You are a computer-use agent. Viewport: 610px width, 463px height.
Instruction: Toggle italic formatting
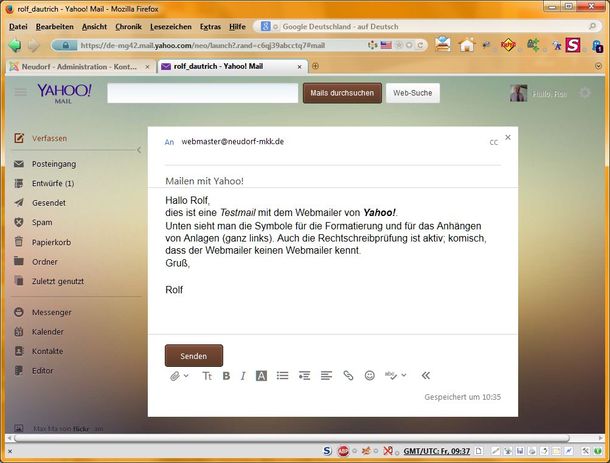(243, 376)
